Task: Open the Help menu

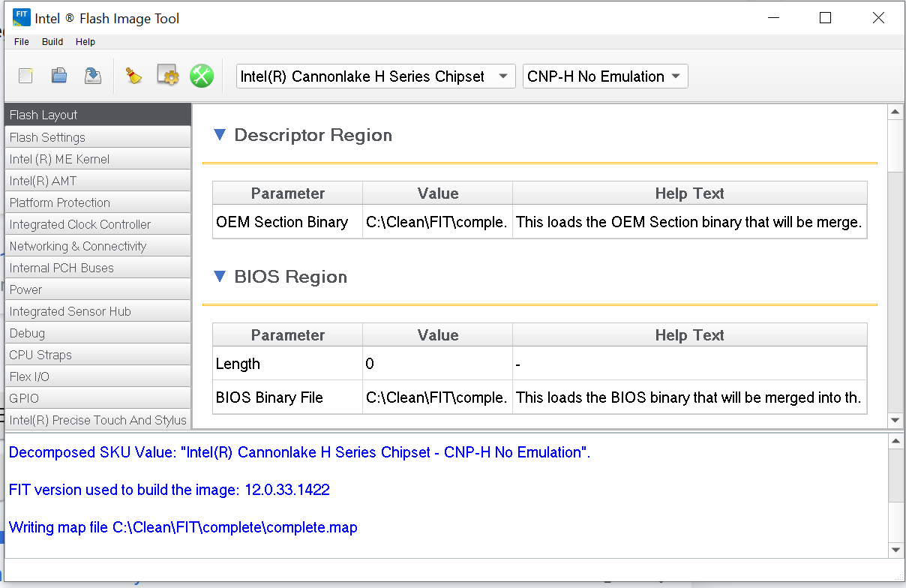Action: (85, 42)
